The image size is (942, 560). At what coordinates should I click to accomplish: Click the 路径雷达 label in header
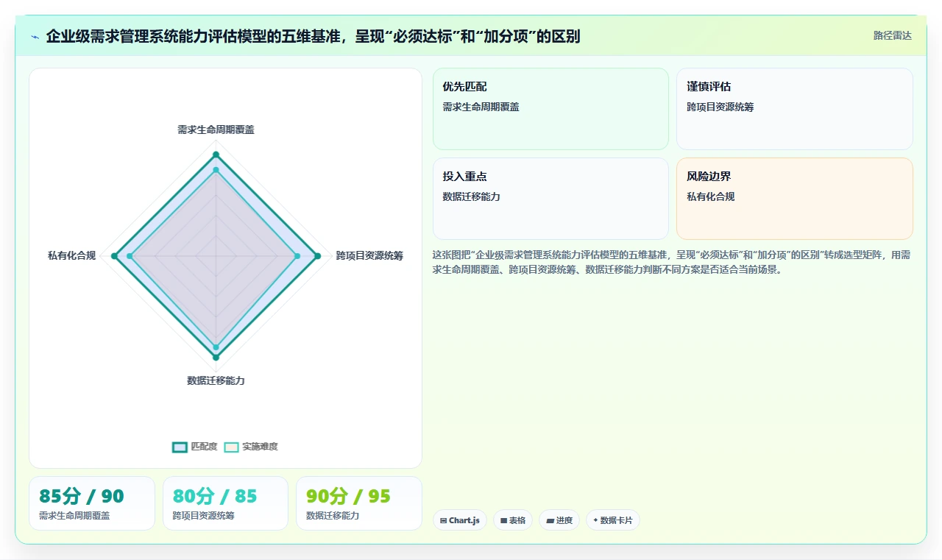[x=892, y=35]
